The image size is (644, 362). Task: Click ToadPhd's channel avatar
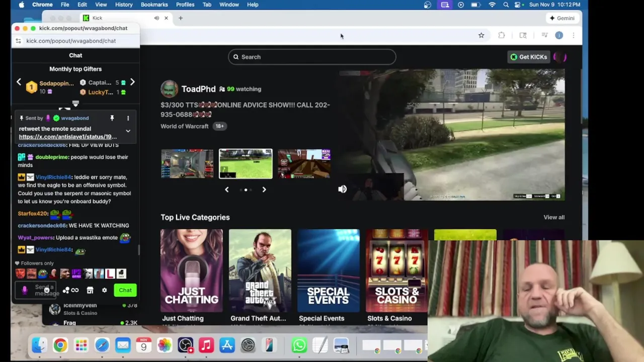[x=169, y=89]
